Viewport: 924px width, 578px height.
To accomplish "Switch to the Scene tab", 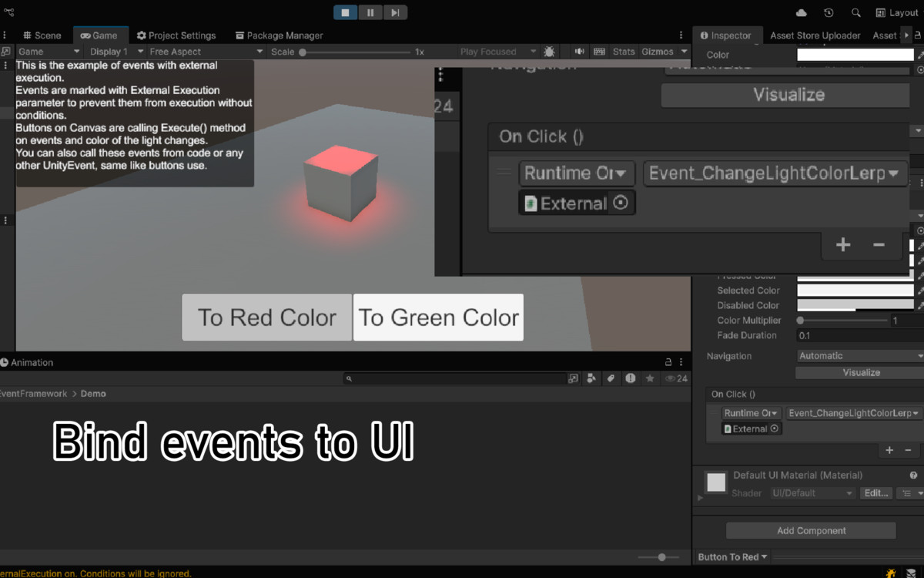I will [42, 35].
